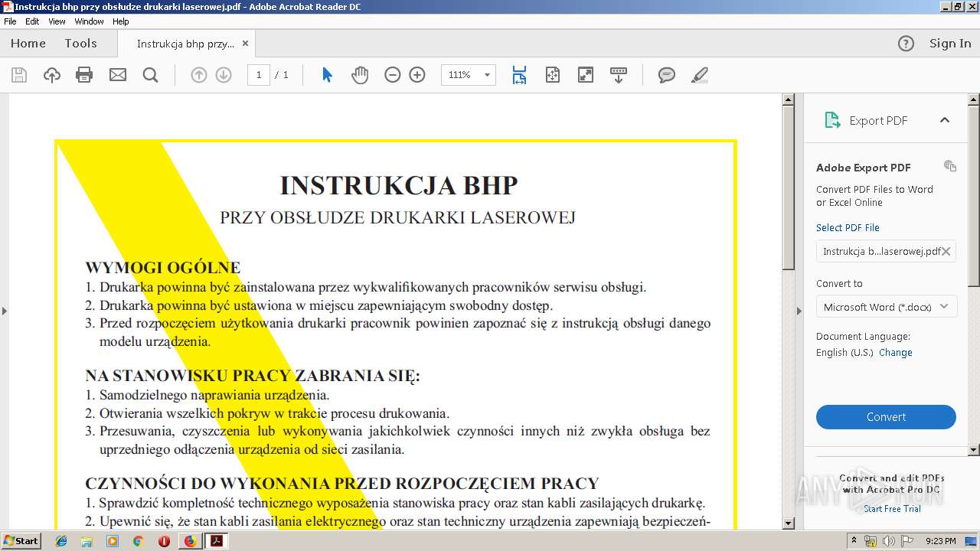The image size is (980, 551).
Task: Open Chrome from the taskbar
Action: click(x=138, y=541)
